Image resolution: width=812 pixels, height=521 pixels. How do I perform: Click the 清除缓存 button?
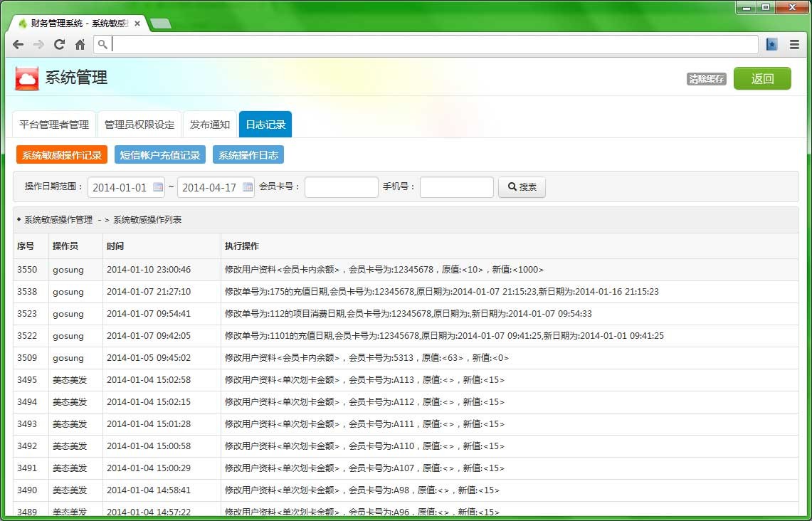[x=707, y=79]
